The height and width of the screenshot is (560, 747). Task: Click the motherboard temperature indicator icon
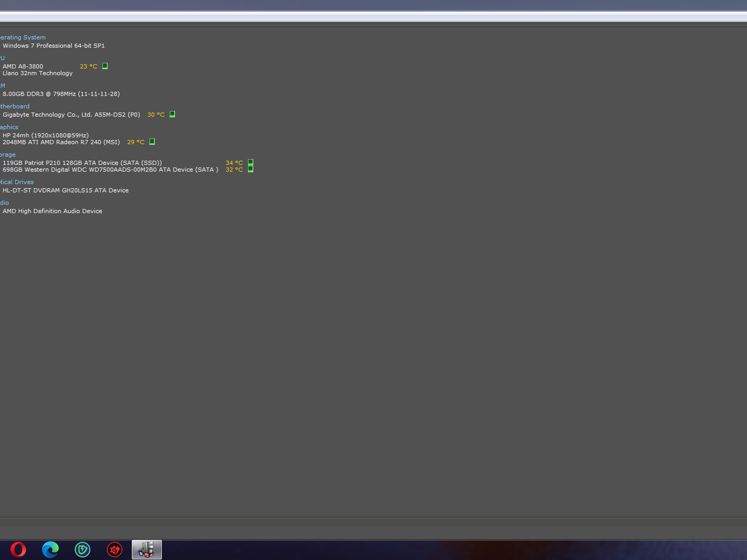pos(172,114)
